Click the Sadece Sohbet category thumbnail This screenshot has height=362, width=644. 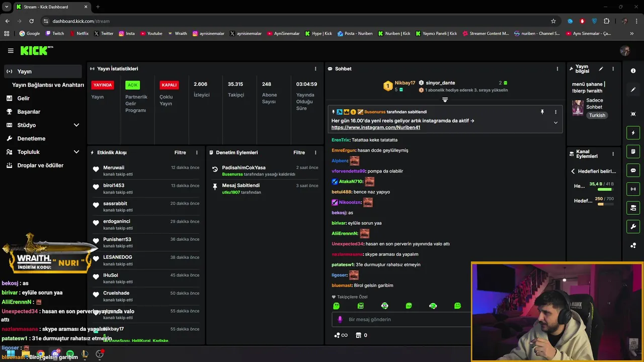pyautogui.click(x=578, y=108)
